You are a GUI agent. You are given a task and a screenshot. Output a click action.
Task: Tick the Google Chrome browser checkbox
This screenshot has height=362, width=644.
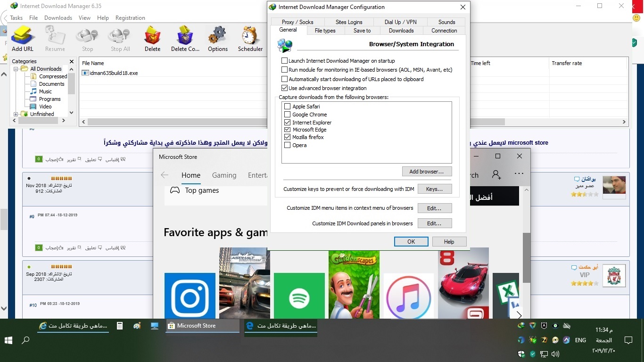288,115
